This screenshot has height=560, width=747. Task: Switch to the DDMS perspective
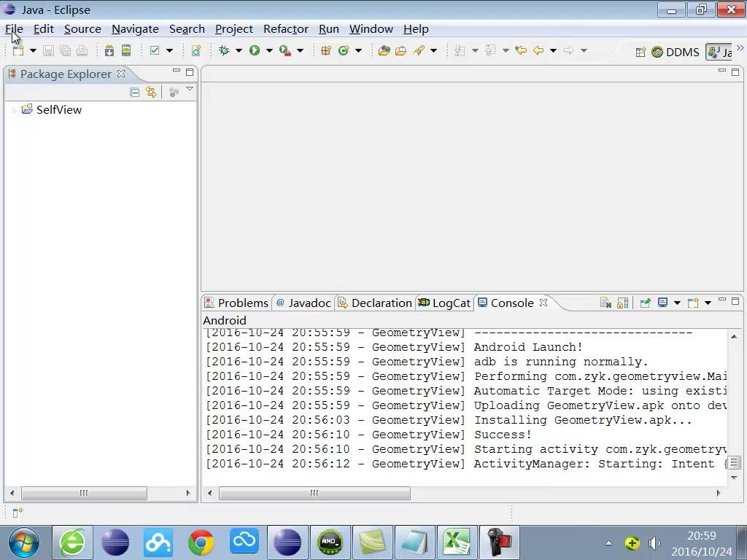[x=676, y=52]
